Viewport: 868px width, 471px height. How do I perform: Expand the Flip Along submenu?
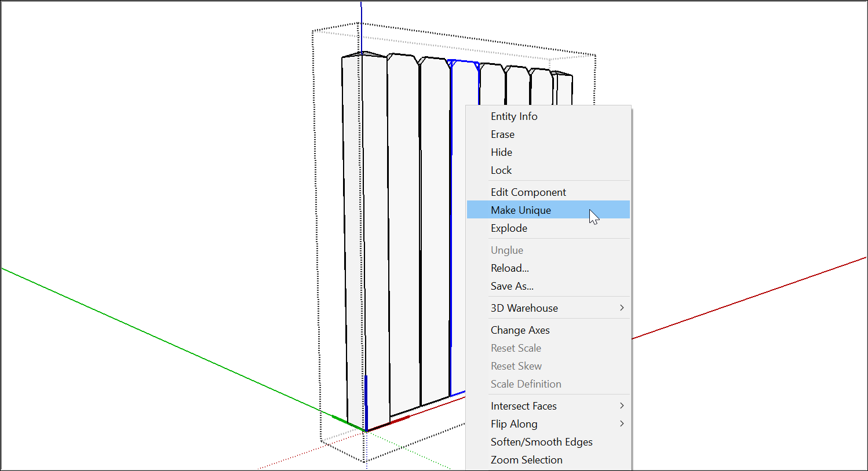click(514, 423)
